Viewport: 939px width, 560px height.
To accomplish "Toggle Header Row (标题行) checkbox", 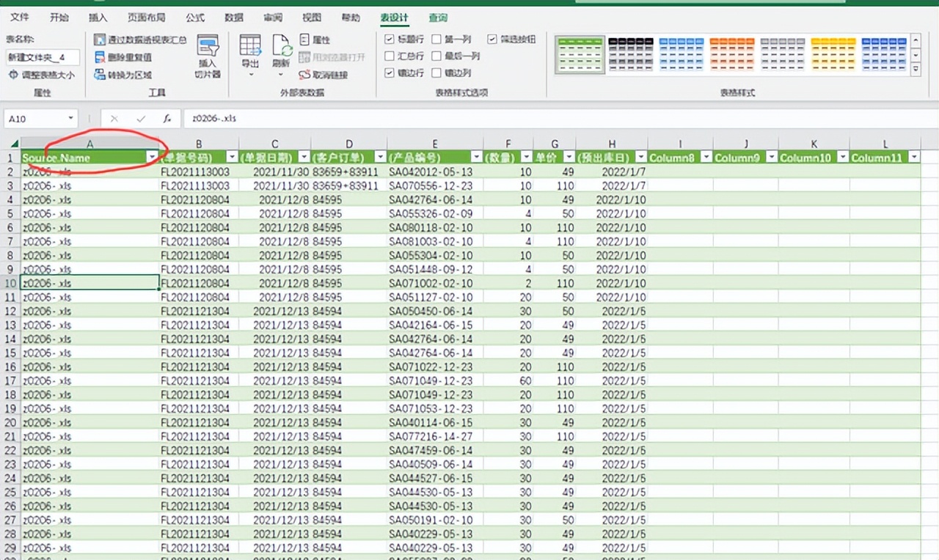I will point(390,39).
